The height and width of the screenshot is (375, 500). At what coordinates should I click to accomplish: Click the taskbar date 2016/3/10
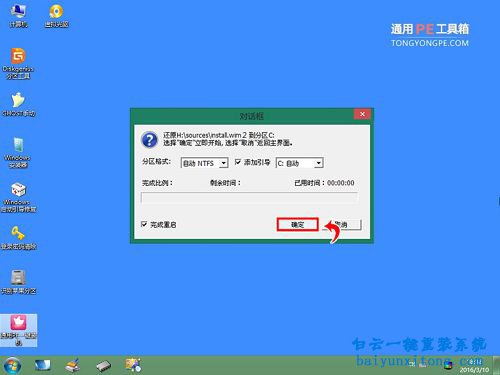point(474,370)
